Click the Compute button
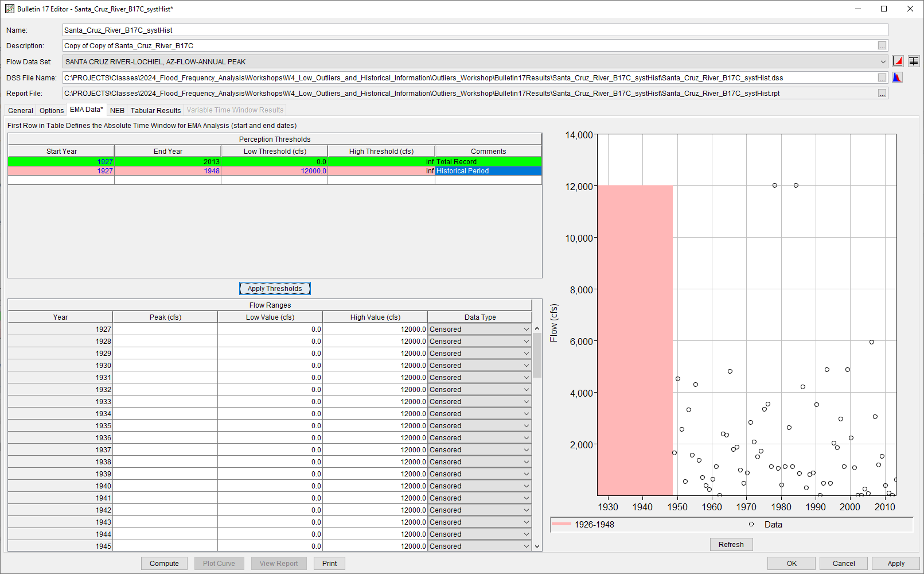This screenshot has width=924, height=574. [x=164, y=564]
